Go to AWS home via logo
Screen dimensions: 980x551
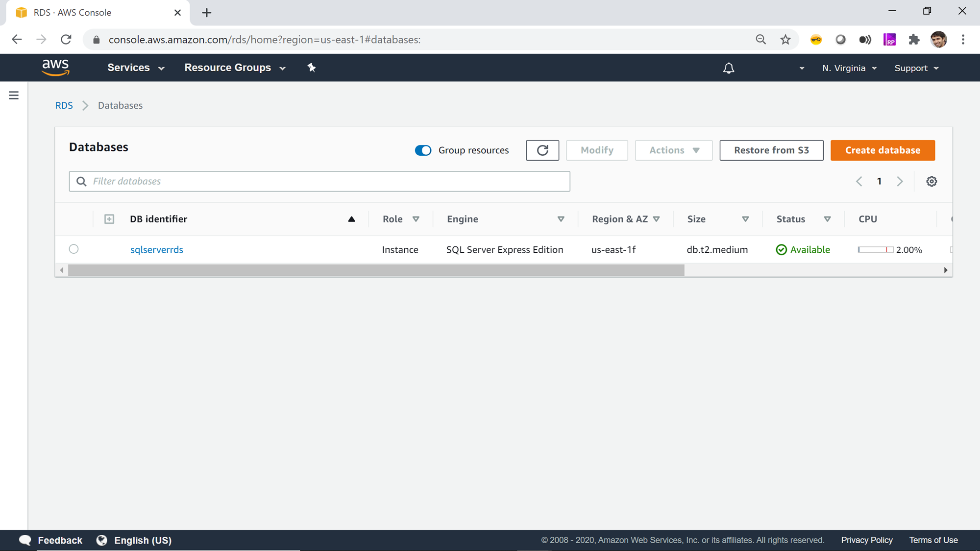55,68
